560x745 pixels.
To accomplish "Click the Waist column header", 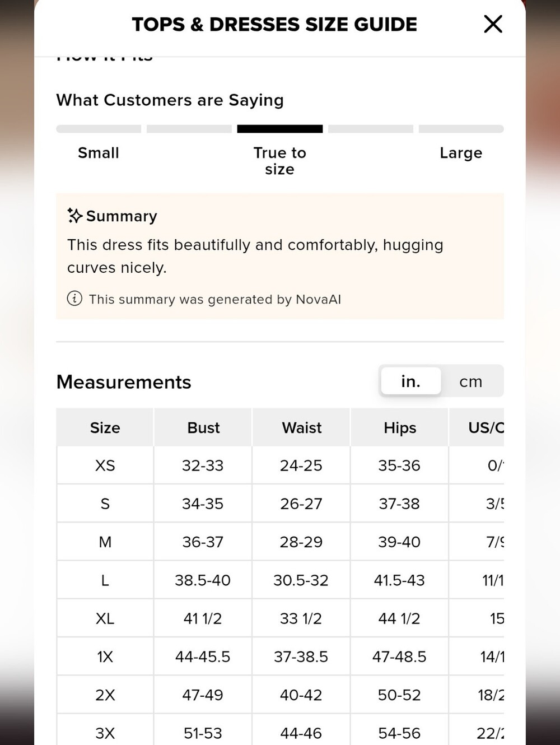I will (301, 427).
